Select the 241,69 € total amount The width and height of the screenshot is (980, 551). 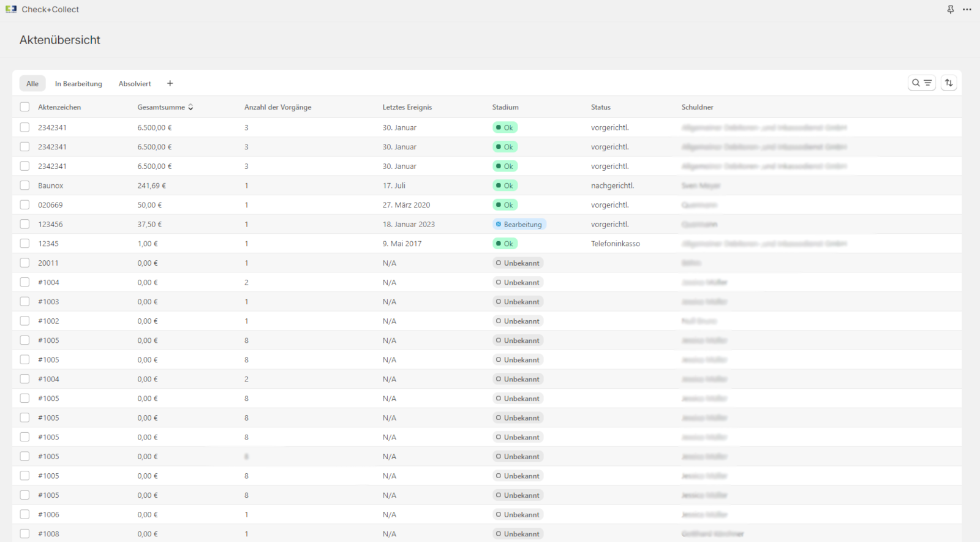point(152,186)
